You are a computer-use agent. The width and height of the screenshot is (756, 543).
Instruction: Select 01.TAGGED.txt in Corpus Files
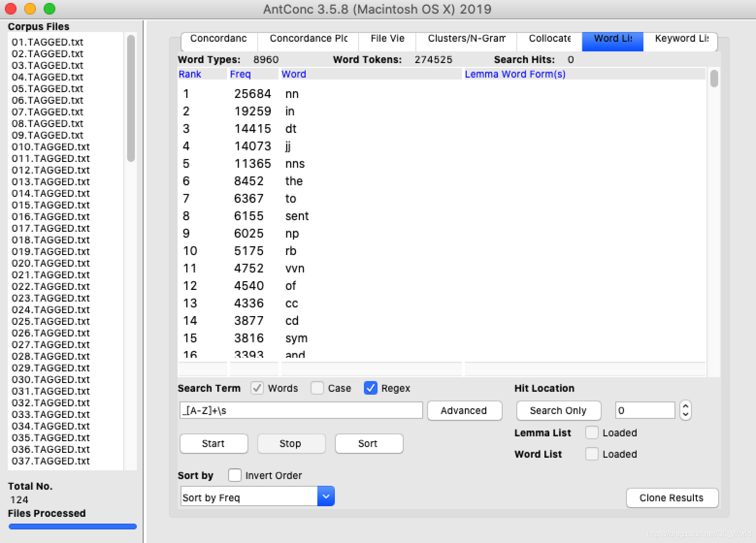(48, 42)
